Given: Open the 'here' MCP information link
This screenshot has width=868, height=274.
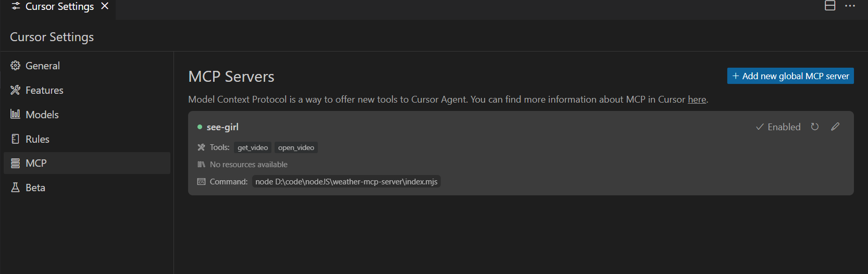Looking at the screenshot, I should [x=697, y=99].
